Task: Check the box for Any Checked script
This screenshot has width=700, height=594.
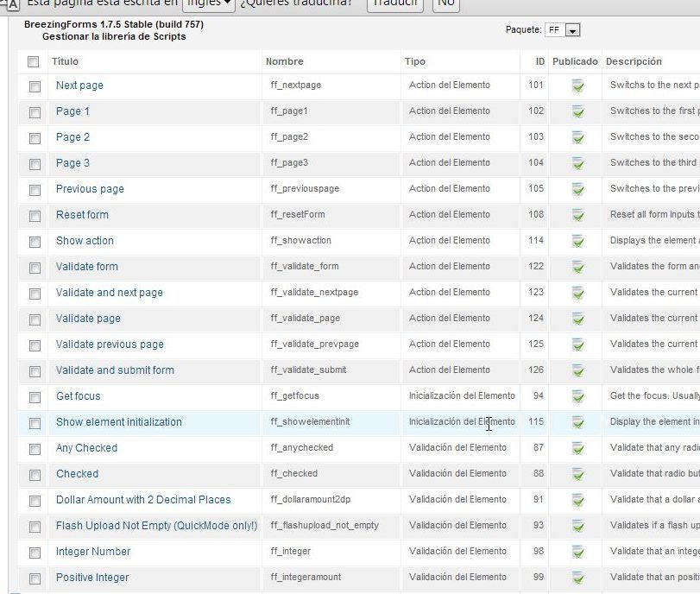Action: [35, 449]
